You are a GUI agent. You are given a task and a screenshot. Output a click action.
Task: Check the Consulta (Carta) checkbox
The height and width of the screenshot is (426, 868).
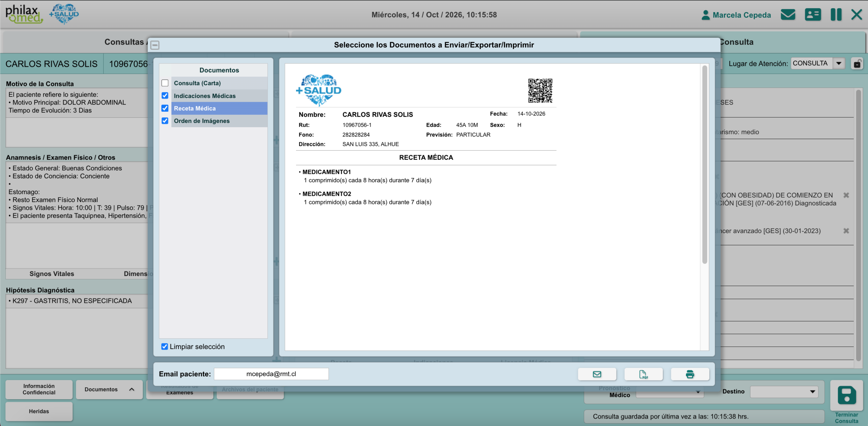(165, 83)
